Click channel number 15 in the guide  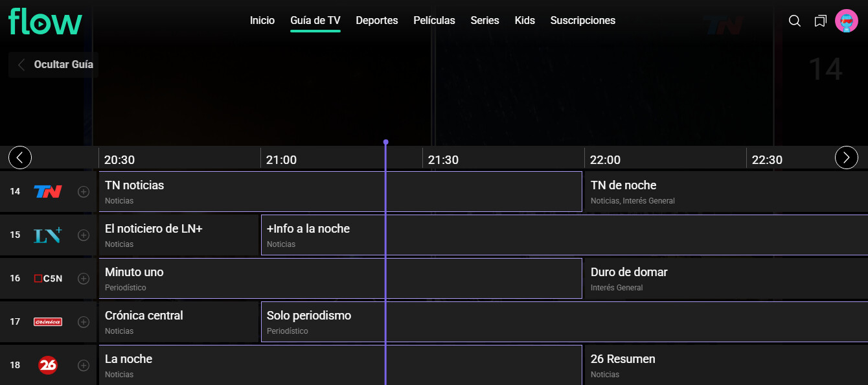pyautogui.click(x=15, y=235)
